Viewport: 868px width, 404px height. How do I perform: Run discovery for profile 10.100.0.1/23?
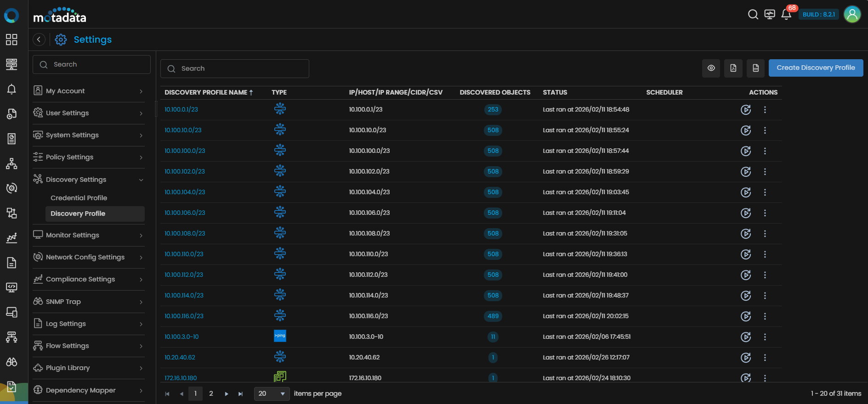click(745, 110)
